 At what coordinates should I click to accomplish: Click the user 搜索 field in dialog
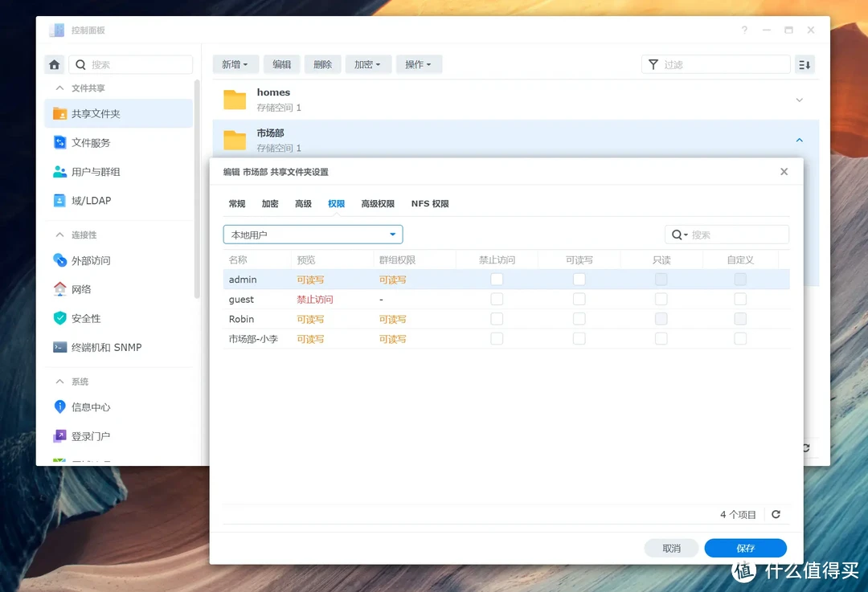click(x=735, y=235)
